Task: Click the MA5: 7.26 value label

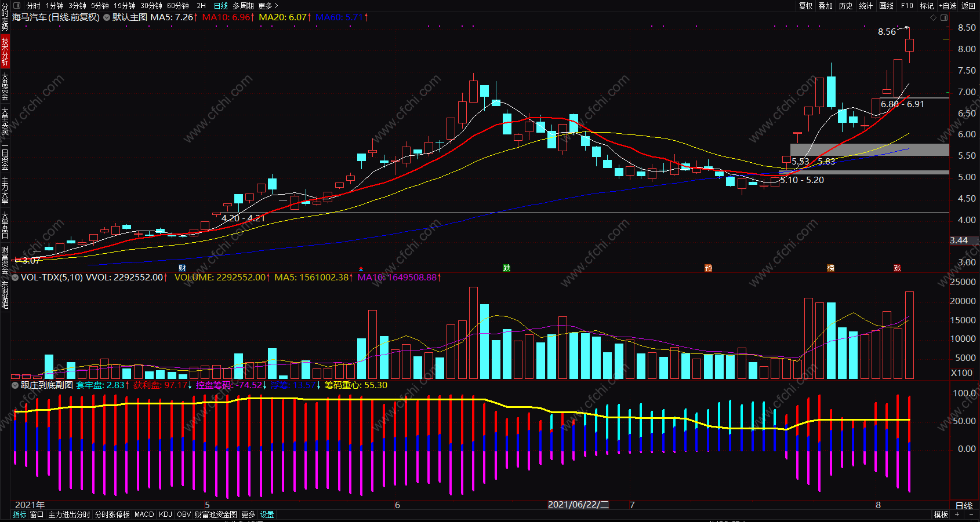Action: (174, 17)
